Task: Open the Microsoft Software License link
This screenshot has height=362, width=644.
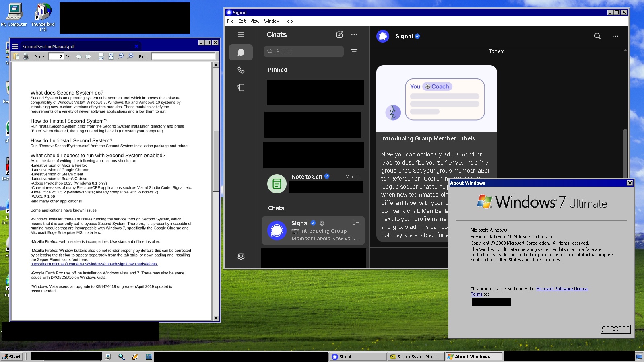Action: point(562,289)
